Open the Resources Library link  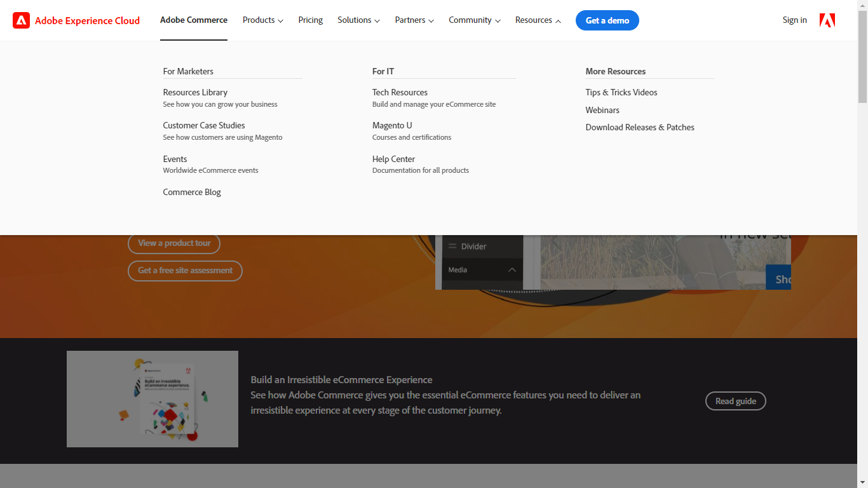coord(195,92)
